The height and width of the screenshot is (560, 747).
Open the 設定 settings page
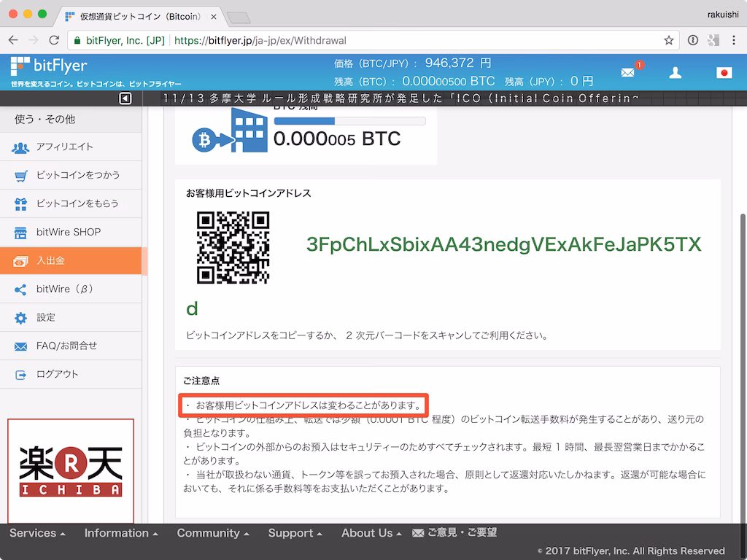(x=71, y=318)
